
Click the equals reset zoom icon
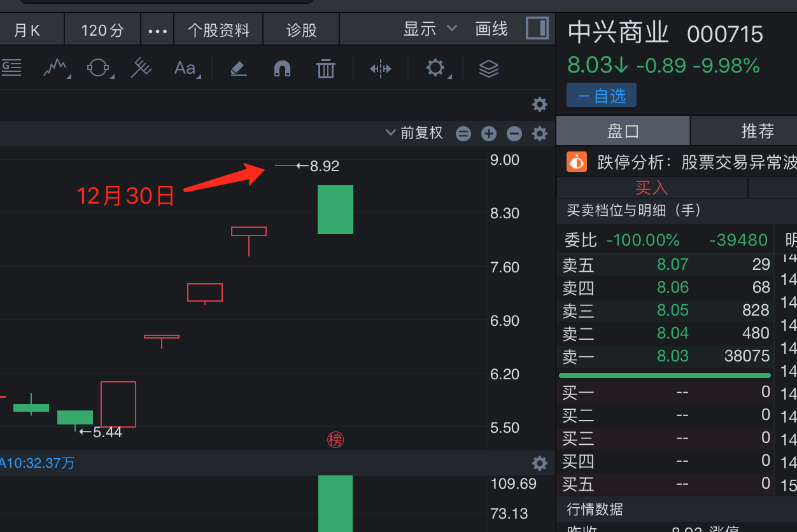pyautogui.click(x=463, y=134)
